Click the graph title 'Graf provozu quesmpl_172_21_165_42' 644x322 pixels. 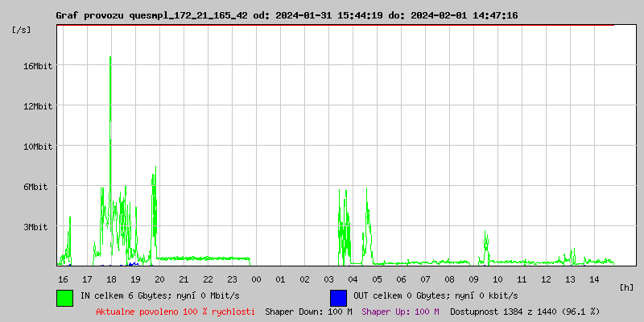click(x=151, y=15)
